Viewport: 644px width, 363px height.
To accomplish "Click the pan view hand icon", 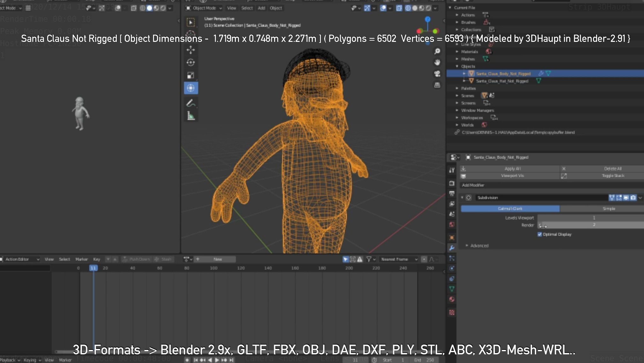I will [x=437, y=62].
